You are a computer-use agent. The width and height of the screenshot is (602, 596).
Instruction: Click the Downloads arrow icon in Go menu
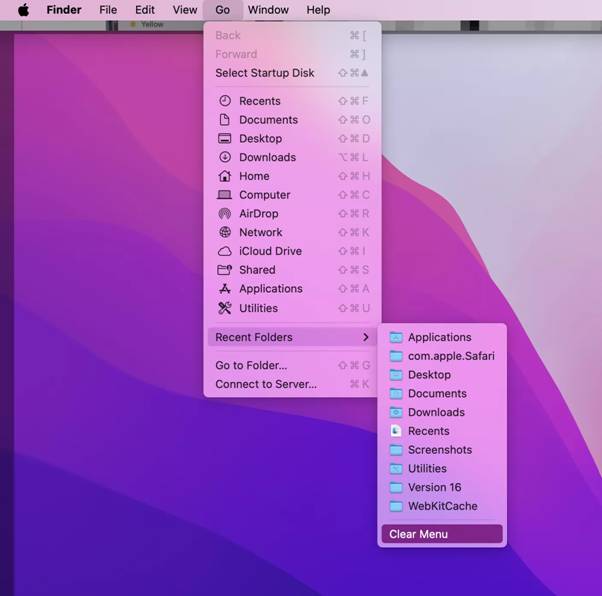click(x=224, y=157)
